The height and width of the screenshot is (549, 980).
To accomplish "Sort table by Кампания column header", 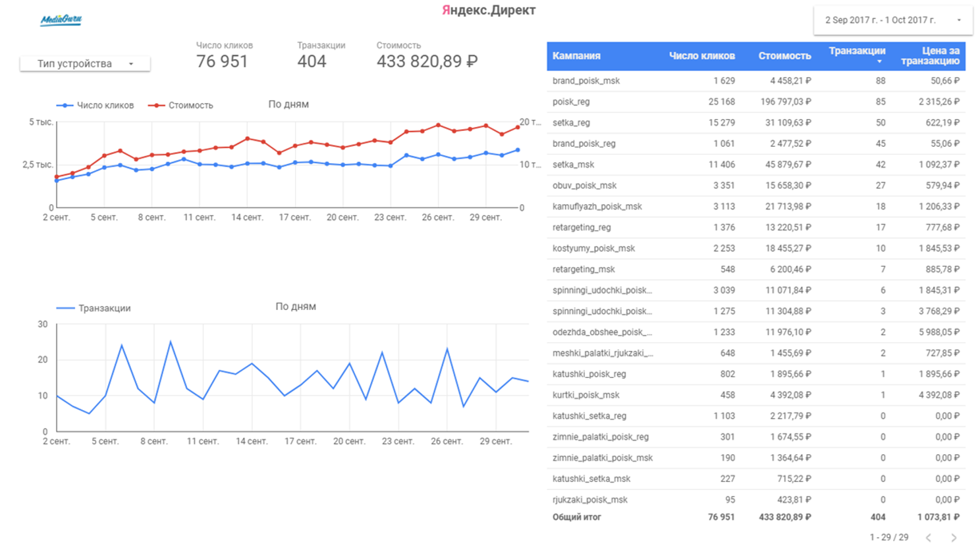I will (x=576, y=56).
